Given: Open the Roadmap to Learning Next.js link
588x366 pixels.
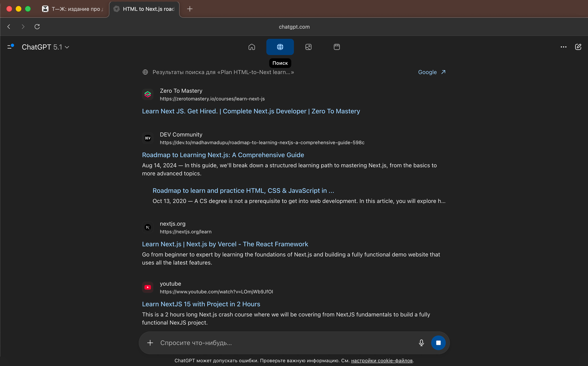Looking at the screenshot, I should (x=223, y=155).
